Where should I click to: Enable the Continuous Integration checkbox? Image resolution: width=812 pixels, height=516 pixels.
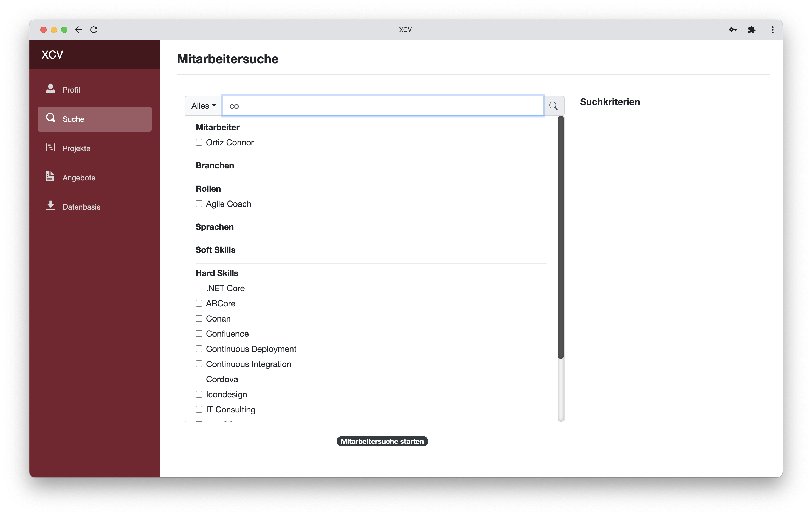(x=199, y=364)
